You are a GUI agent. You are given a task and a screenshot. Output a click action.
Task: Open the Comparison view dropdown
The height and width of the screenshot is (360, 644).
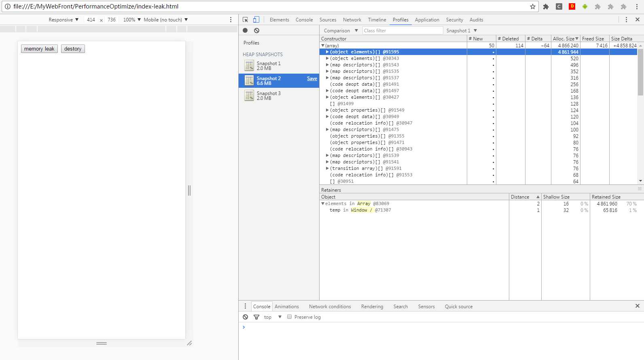(x=341, y=30)
